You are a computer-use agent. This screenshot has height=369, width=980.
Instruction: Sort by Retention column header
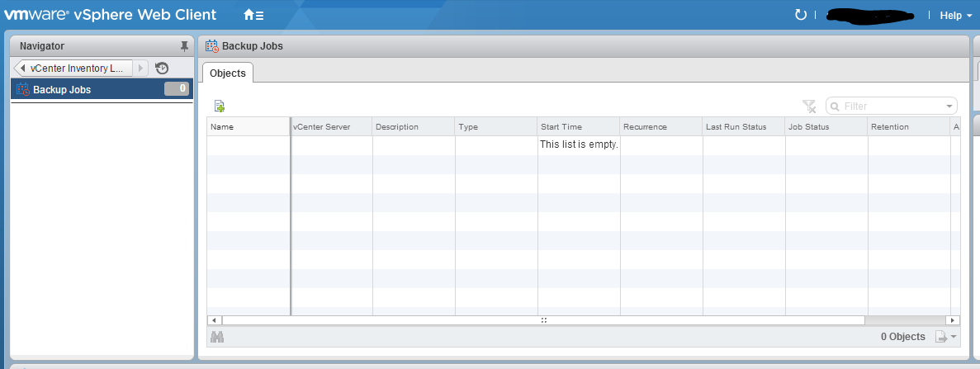908,127
